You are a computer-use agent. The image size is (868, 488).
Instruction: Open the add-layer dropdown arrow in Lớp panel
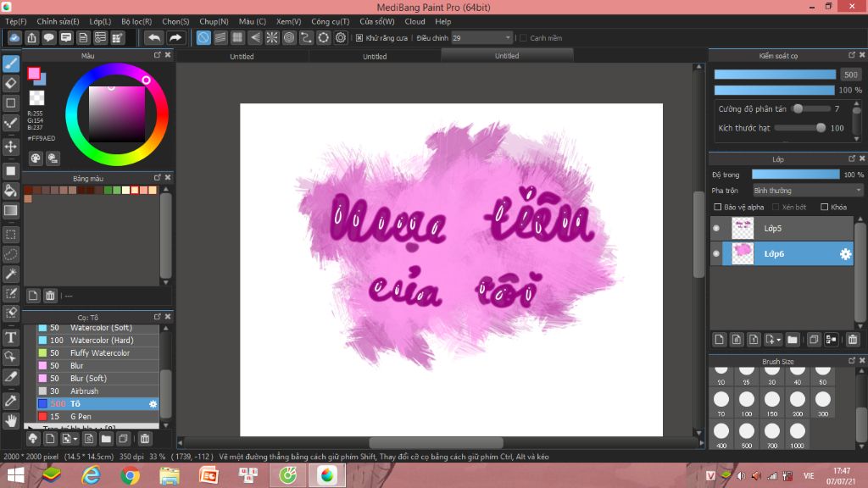tap(778, 340)
